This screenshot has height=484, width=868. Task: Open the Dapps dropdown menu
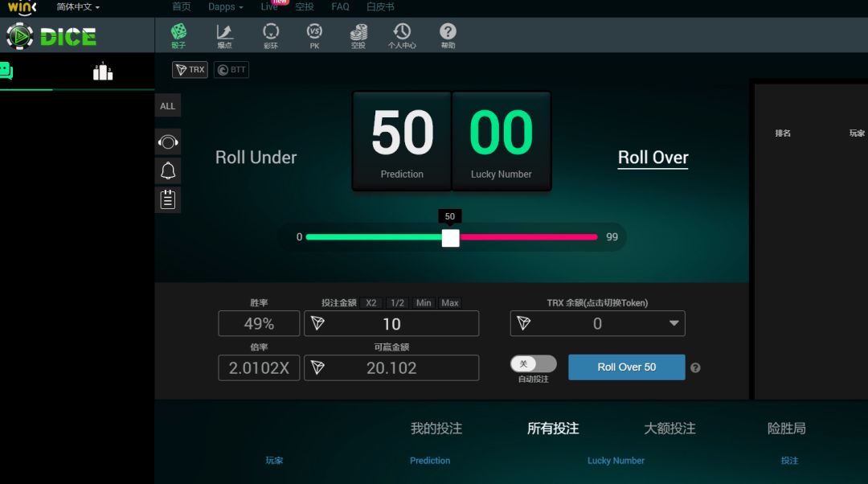click(225, 6)
